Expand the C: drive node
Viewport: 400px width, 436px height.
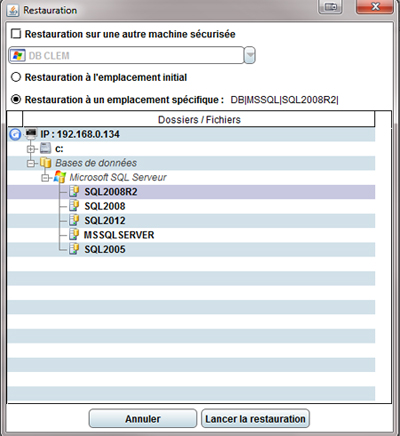pyautogui.click(x=31, y=149)
